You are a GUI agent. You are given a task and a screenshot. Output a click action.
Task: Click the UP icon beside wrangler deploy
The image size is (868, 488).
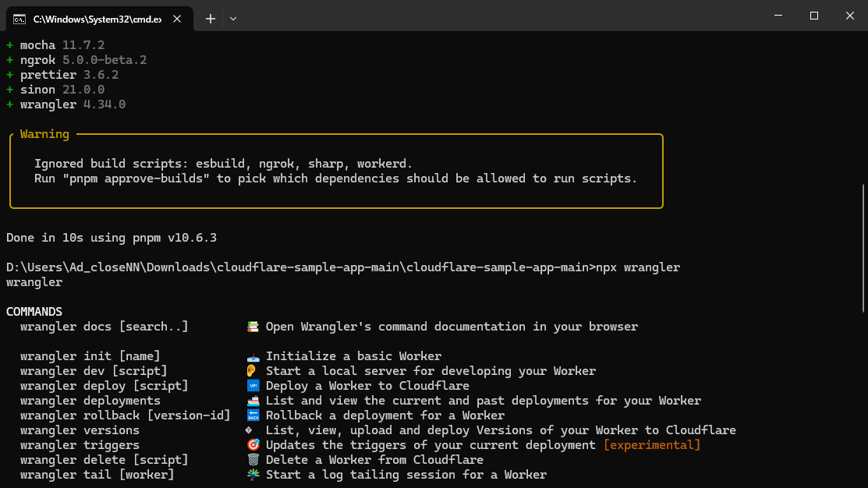click(x=253, y=386)
